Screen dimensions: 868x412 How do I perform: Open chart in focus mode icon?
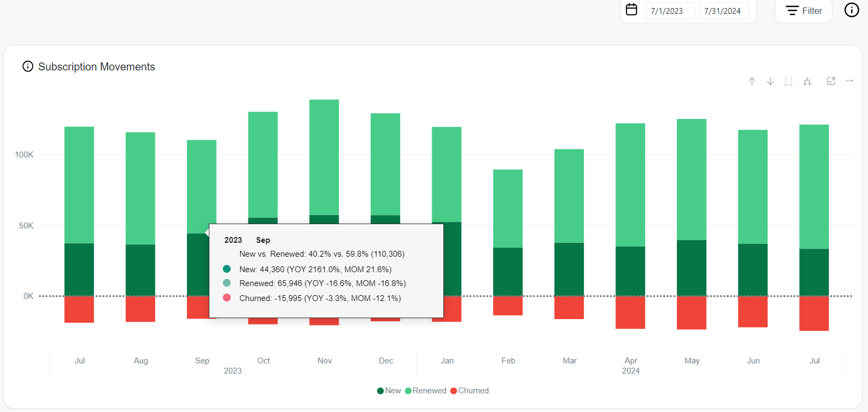(x=831, y=81)
